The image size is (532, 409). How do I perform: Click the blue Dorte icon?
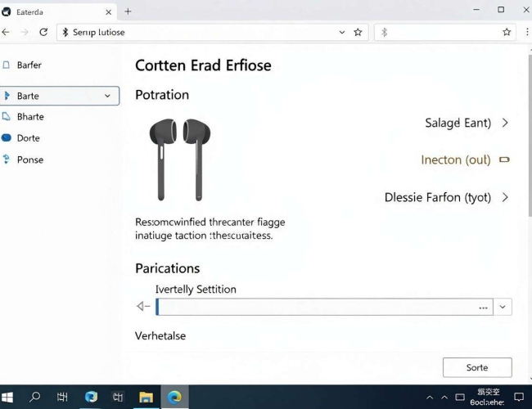pyautogui.click(x=6, y=137)
